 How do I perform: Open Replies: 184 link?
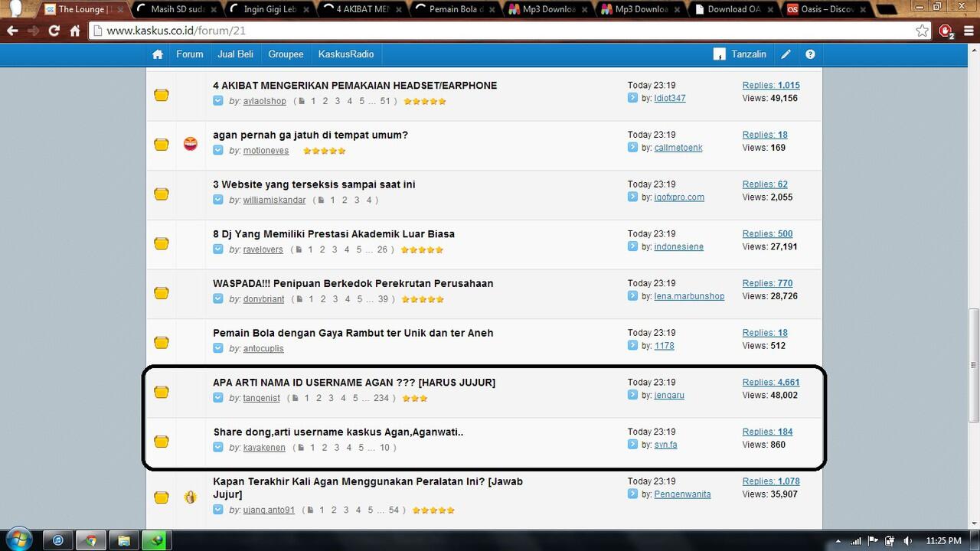[x=767, y=432]
